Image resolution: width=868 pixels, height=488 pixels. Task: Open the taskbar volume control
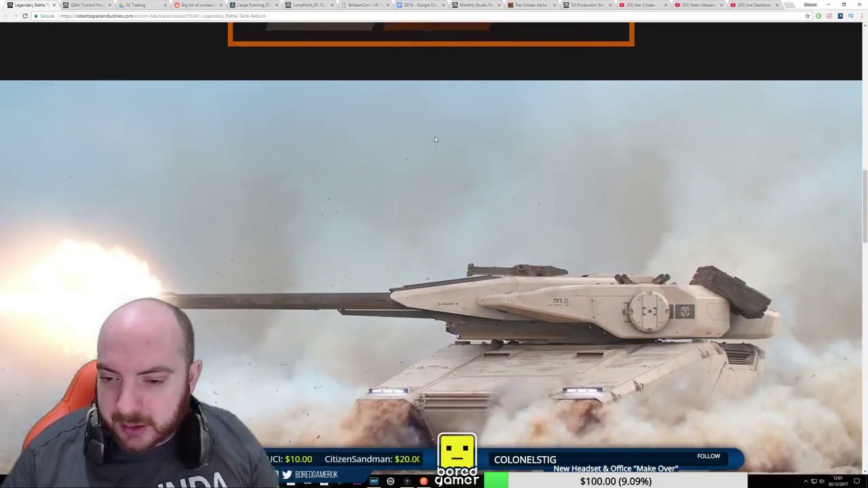(823, 481)
